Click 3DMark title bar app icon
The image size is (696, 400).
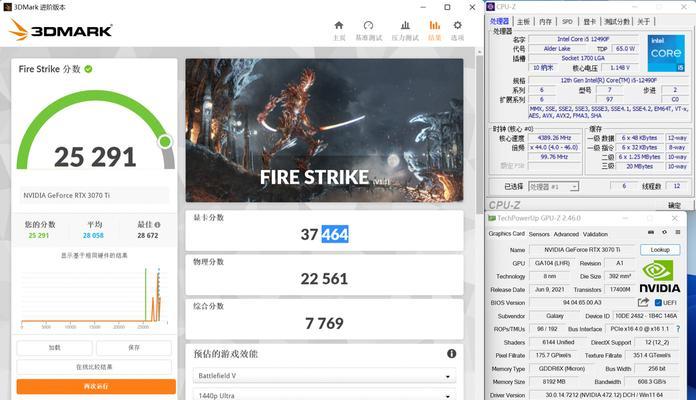click(x=8, y=7)
